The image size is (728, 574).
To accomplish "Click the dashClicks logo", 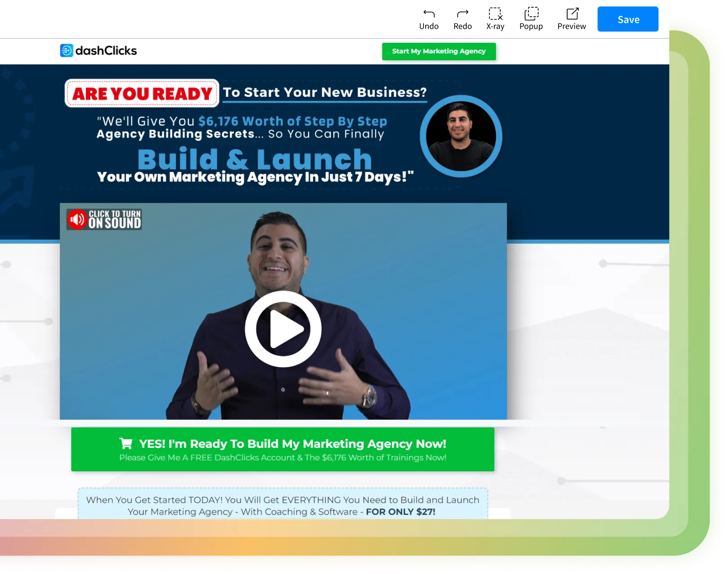I will tap(99, 50).
